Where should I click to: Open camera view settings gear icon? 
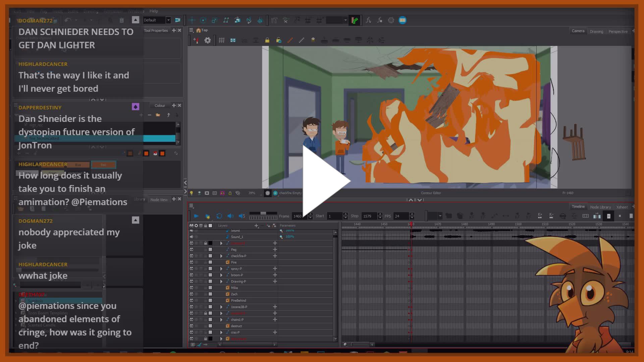coord(208,40)
